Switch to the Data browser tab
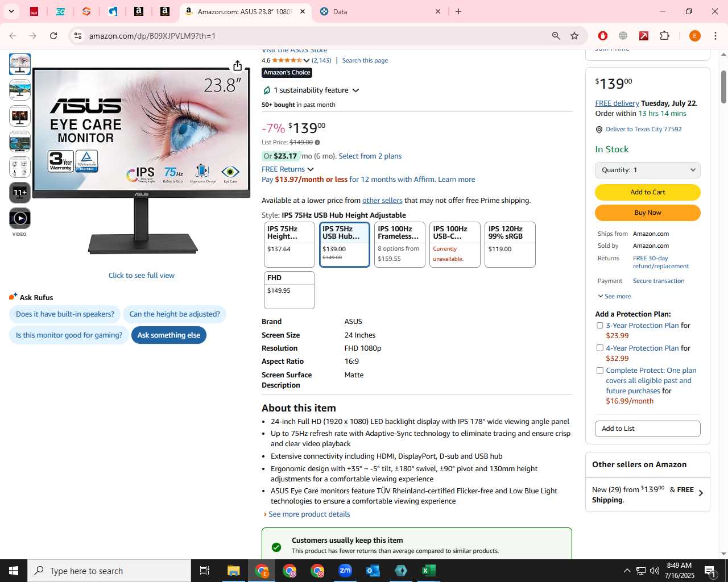Image resolution: width=728 pixels, height=582 pixels. pyautogui.click(x=379, y=11)
